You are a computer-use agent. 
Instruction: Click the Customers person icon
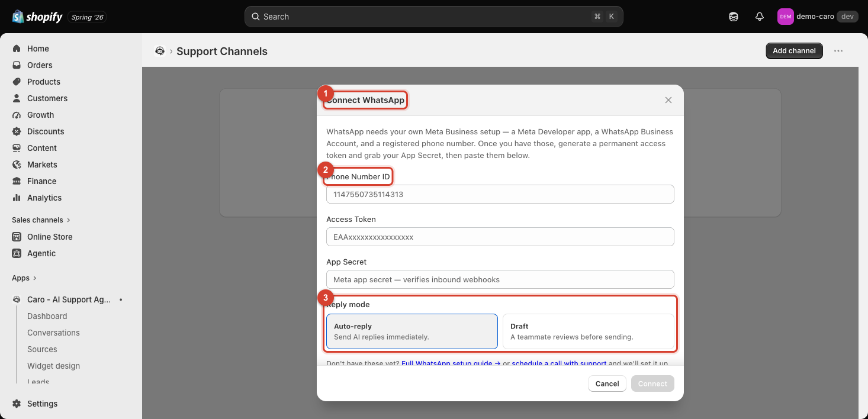[x=17, y=98]
